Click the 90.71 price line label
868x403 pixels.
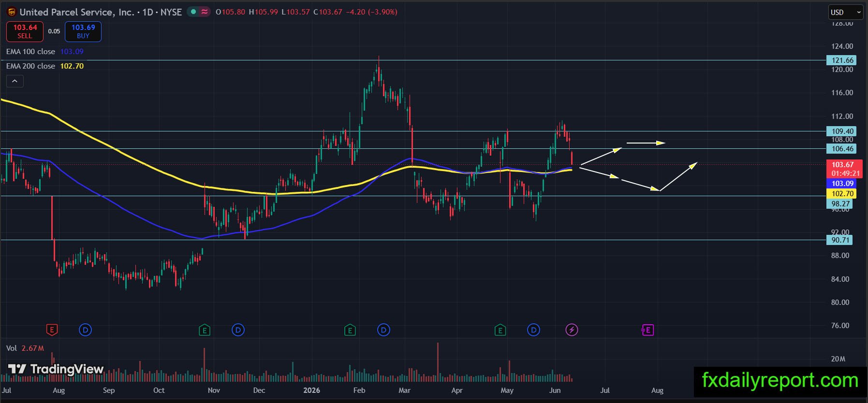(x=840, y=240)
